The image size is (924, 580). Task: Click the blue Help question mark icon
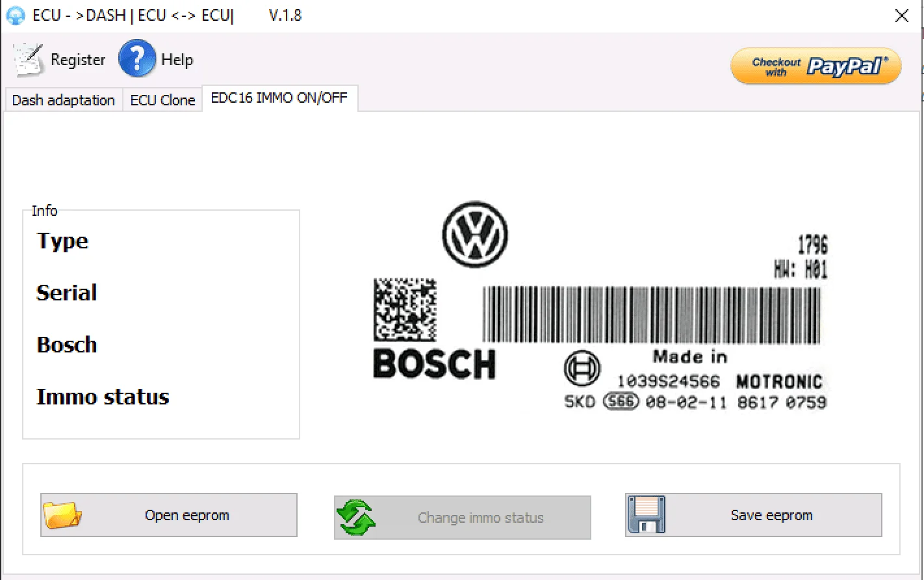(x=137, y=59)
